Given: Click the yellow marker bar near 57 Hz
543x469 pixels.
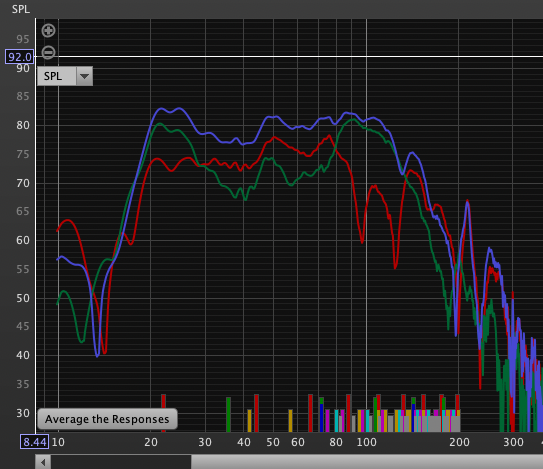Looking at the screenshot, I should (x=290, y=421).
